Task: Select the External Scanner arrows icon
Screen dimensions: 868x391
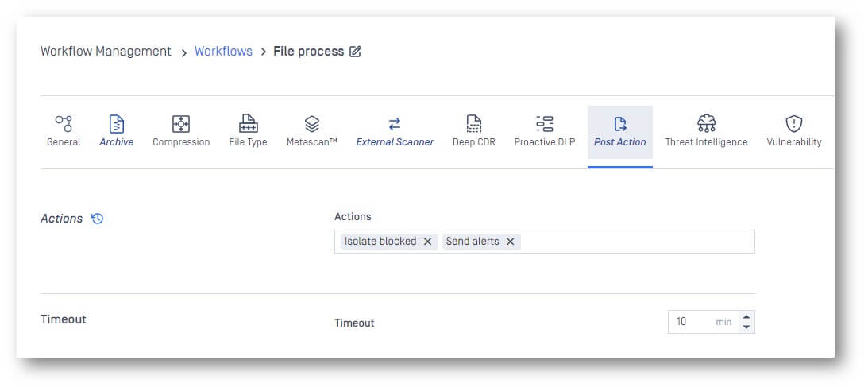Action: click(x=394, y=123)
